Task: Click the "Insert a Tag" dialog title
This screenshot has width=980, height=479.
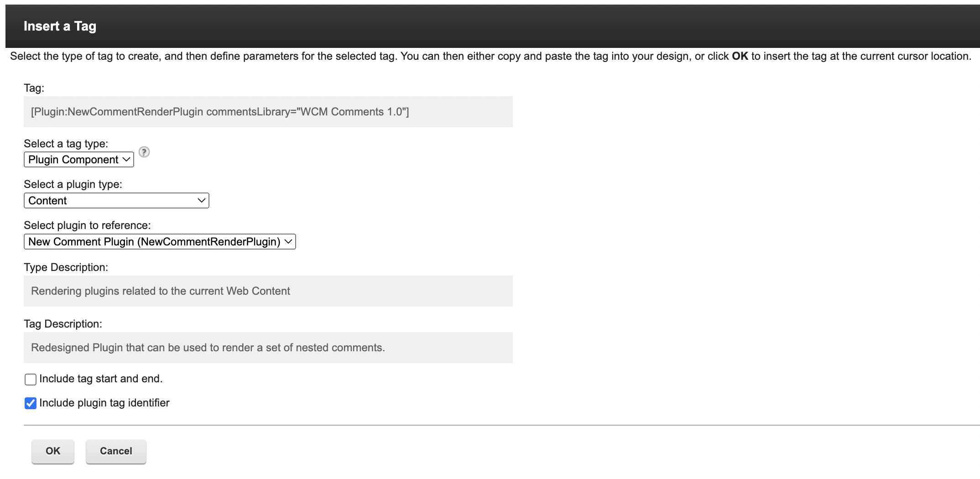Action: coord(60,26)
